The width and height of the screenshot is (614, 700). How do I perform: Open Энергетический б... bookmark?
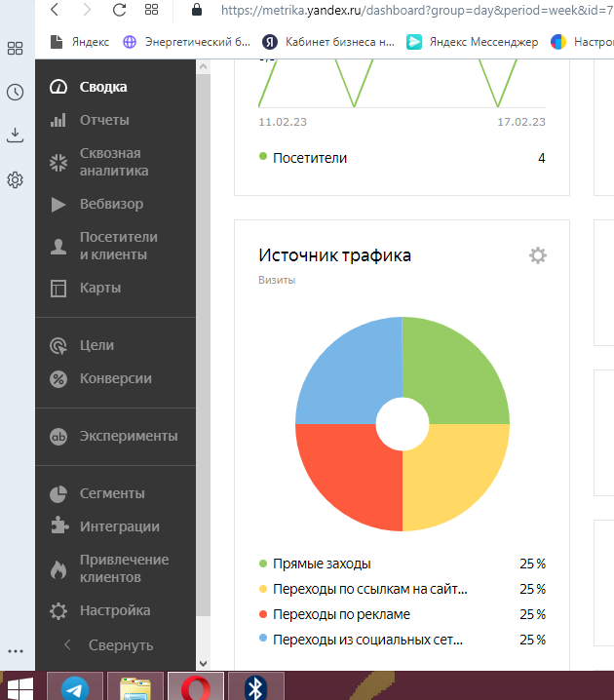coord(187,42)
